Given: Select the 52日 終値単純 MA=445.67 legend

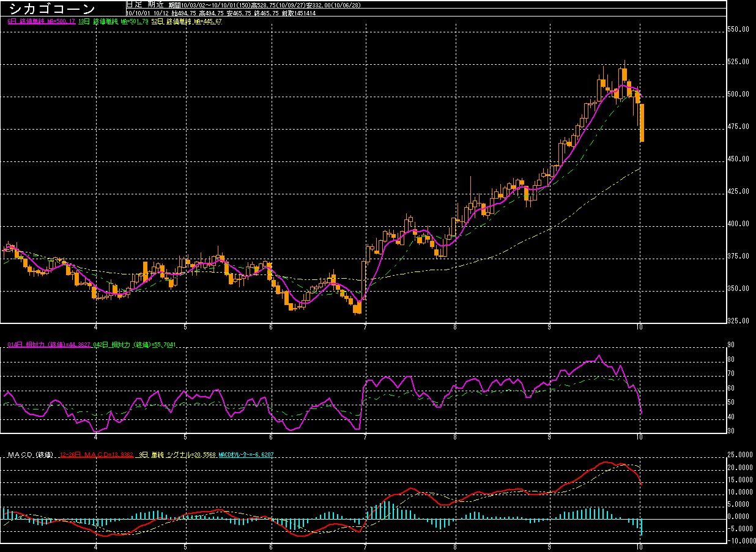Looking at the screenshot, I should [x=186, y=21].
